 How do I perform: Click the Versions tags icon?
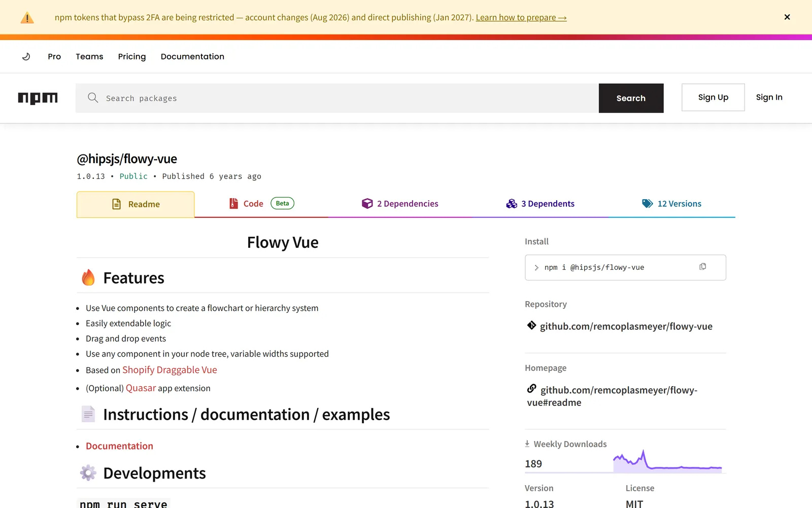(x=648, y=204)
